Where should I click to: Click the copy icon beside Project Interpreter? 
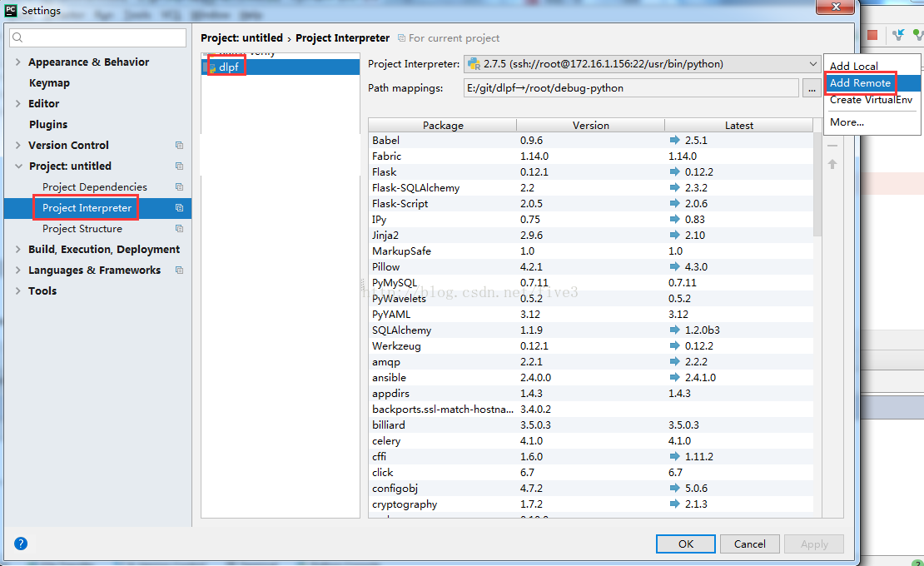pyautogui.click(x=179, y=208)
